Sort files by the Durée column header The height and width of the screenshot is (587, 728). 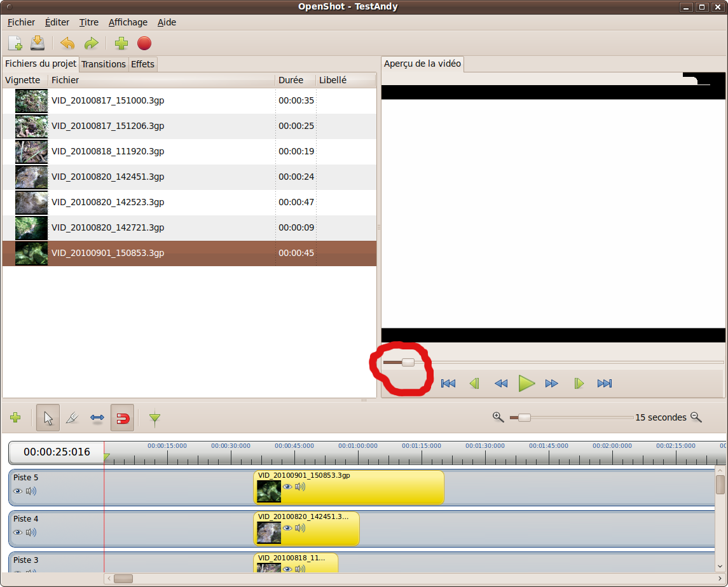point(291,80)
